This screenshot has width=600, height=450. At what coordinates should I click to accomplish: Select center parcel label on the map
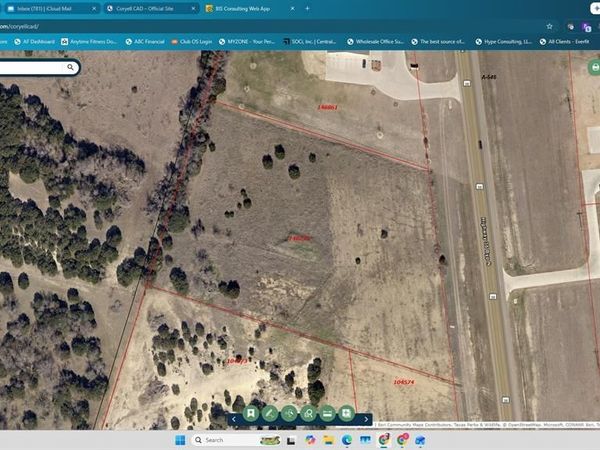pyautogui.click(x=300, y=238)
